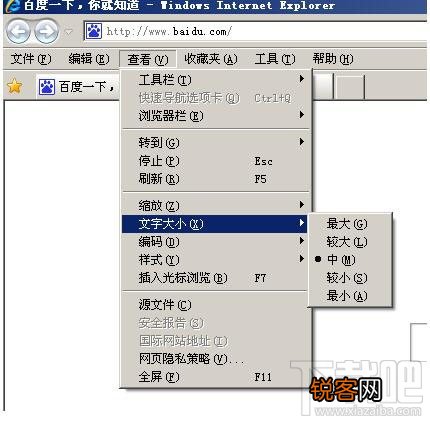Close the 查看(V) menu

point(148,60)
